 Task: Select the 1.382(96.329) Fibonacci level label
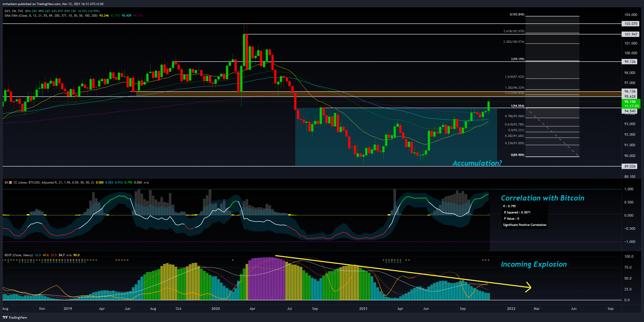(515, 88)
